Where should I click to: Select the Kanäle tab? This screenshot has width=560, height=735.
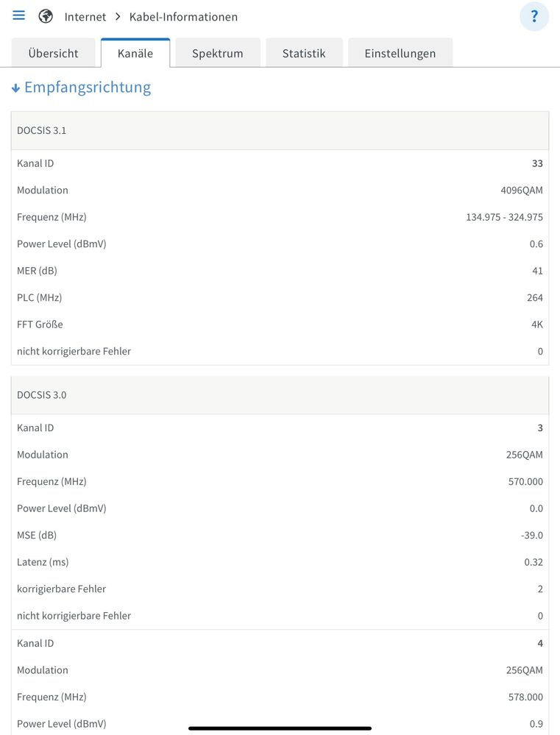pyautogui.click(x=135, y=53)
